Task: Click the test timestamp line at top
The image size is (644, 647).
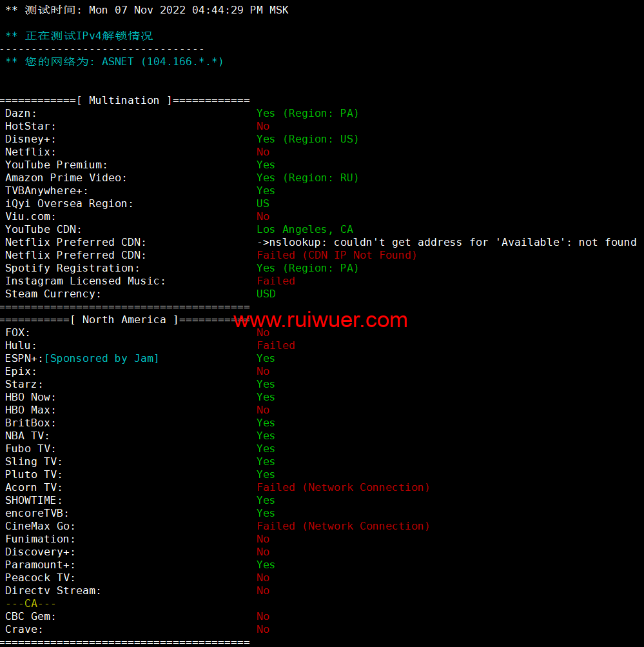Action: click(146, 10)
